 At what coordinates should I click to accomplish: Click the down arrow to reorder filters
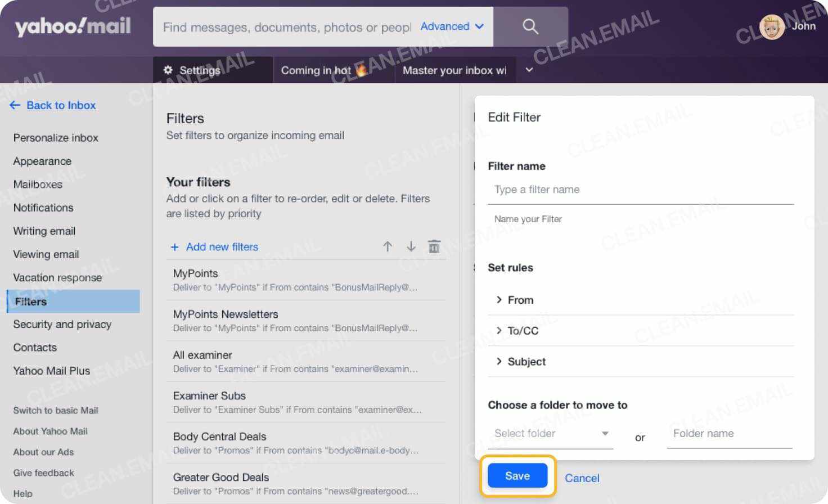411,246
